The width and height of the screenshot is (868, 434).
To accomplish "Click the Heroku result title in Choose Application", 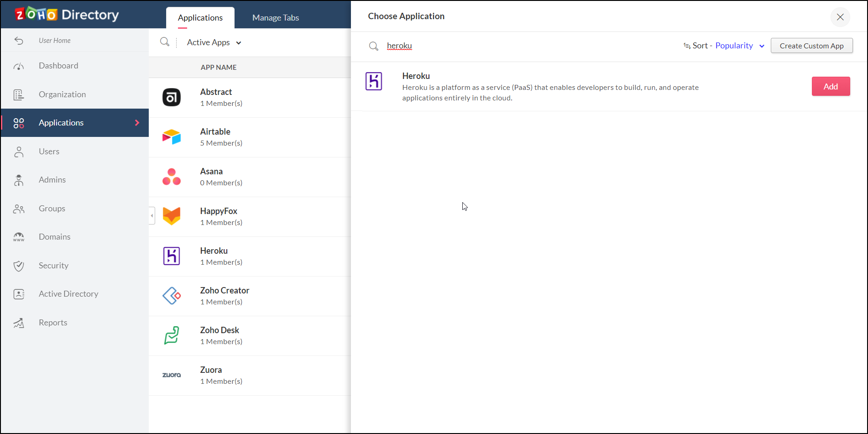I will [x=416, y=76].
